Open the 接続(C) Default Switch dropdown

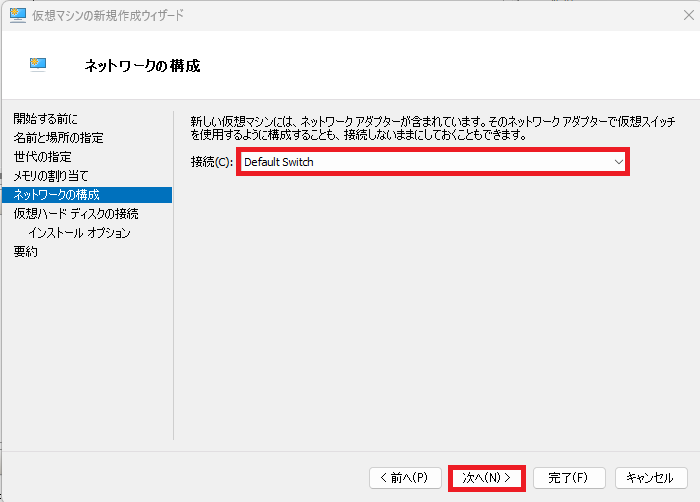(x=433, y=162)
